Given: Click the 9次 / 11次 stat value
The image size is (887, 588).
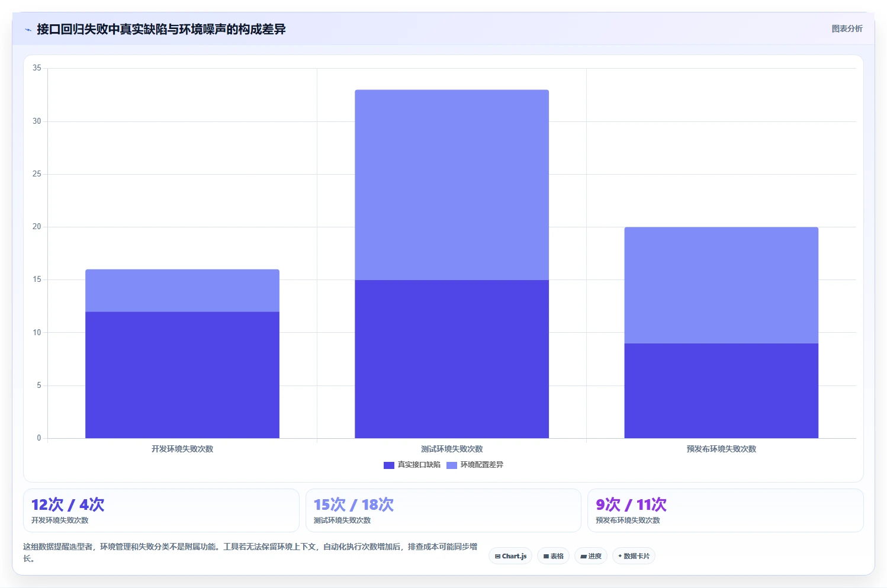Looking at the screenshot, I should pyautogui.click(x=631, y=505).
